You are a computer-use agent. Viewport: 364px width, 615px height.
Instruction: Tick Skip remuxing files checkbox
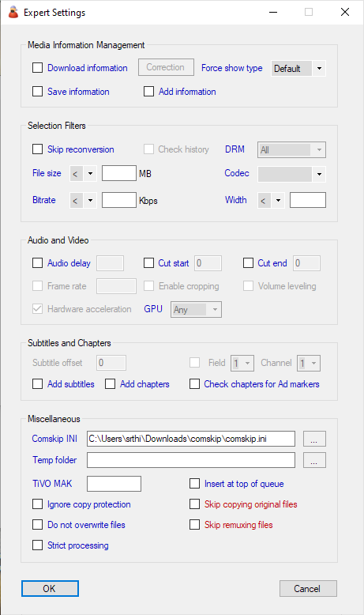click(x=195, y=524)
